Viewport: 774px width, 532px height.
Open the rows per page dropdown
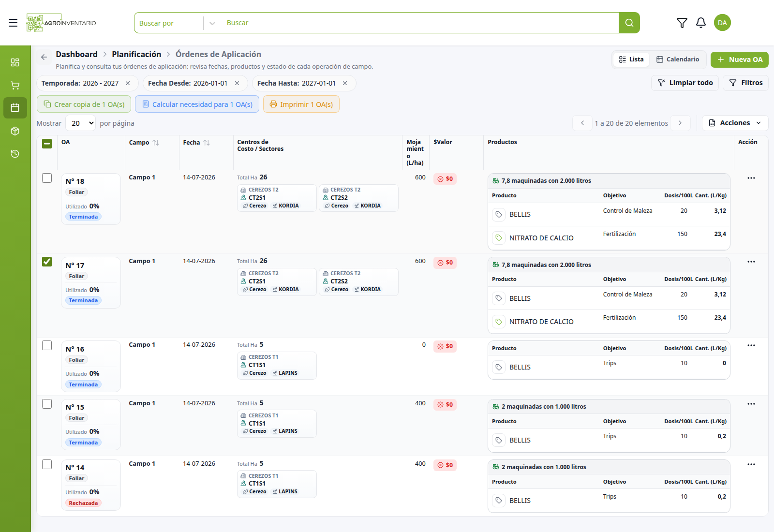81,123
